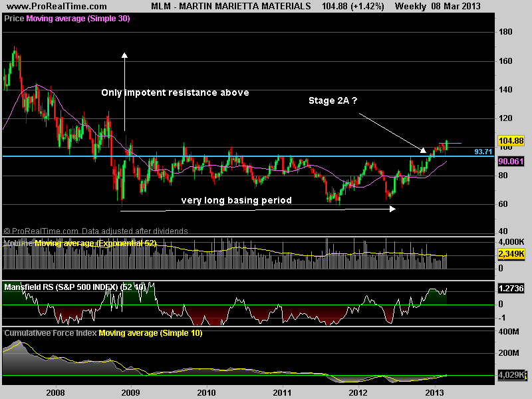Click the www.ProRealTime.com header link

point(57,6)
